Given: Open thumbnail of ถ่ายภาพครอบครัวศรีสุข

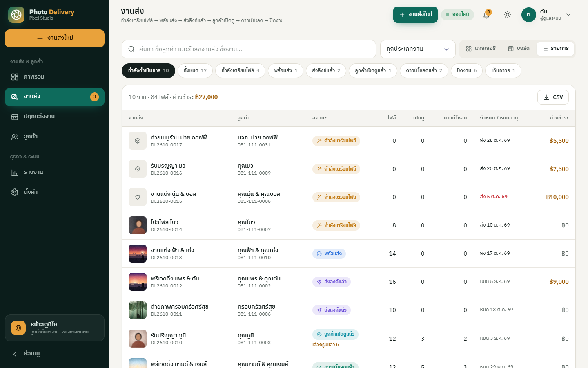Looking at the screenshot, I should click(138, 310).
